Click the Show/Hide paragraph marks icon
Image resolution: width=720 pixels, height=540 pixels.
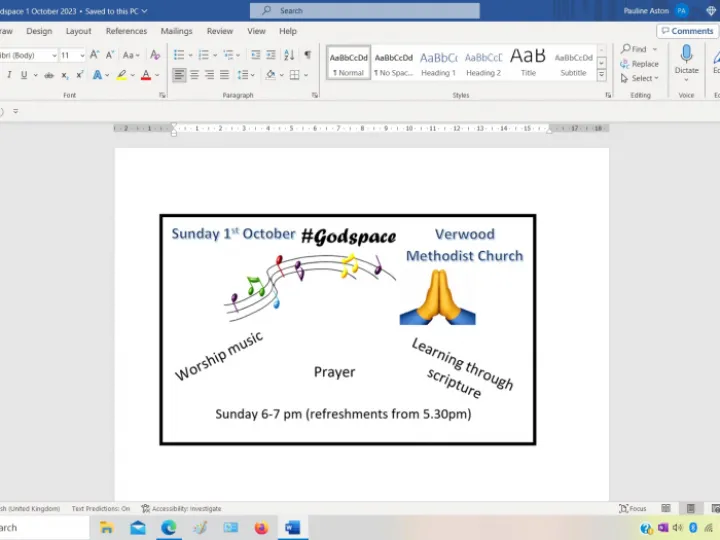pyautogui.click(x=307, y=55)
